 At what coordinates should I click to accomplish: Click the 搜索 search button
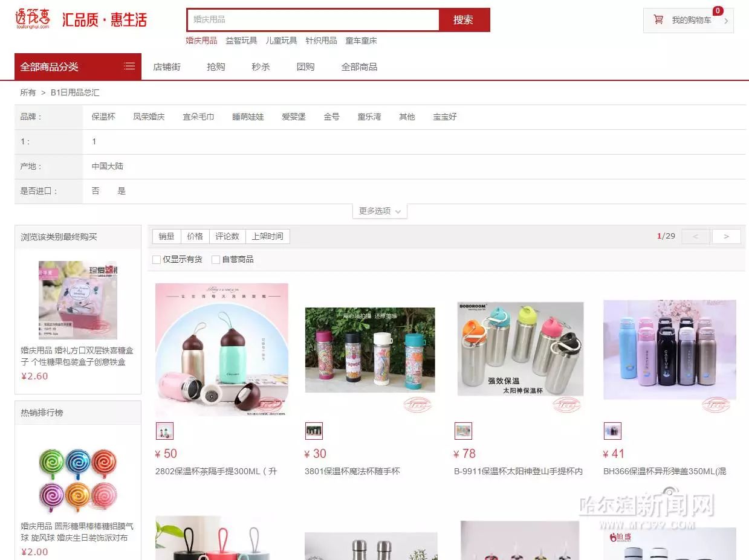(464, 19)
